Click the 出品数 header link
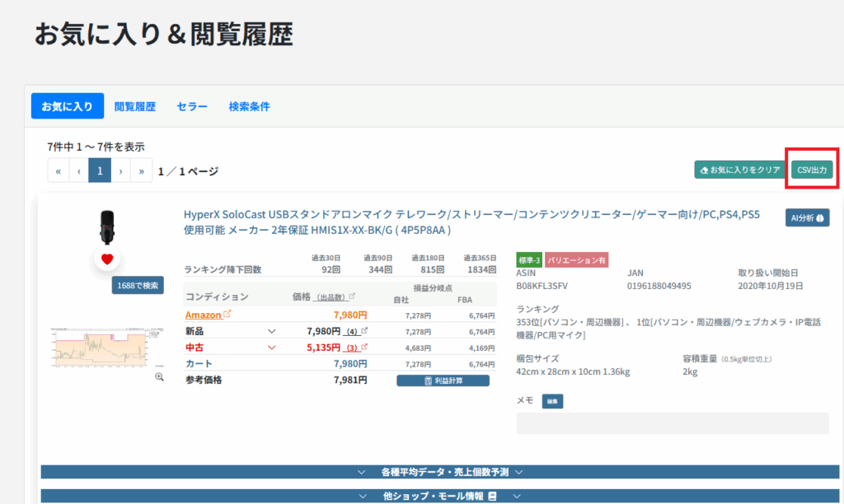 point(331,297)
